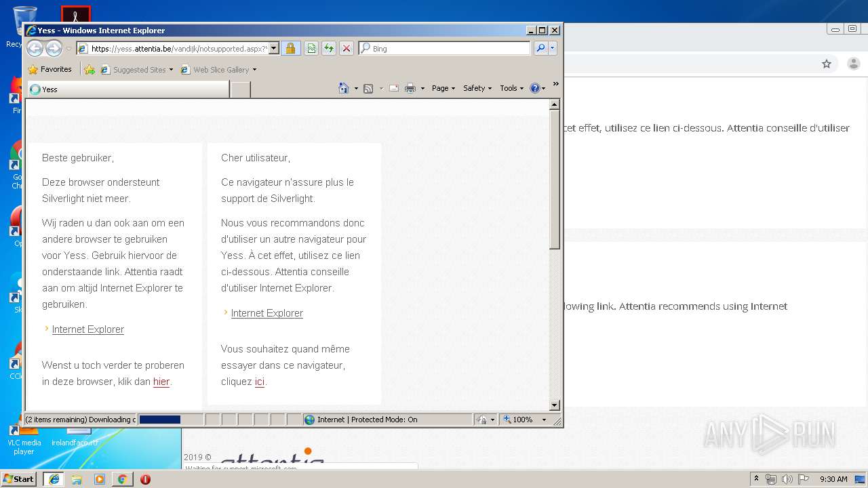Click the French Internet Explorer link

click(267, 313)
